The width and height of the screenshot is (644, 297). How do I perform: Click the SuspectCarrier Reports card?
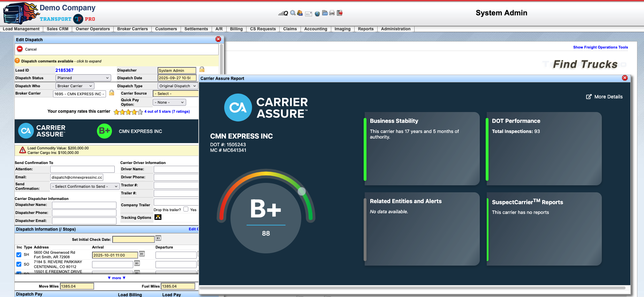(x=544, y=229)
